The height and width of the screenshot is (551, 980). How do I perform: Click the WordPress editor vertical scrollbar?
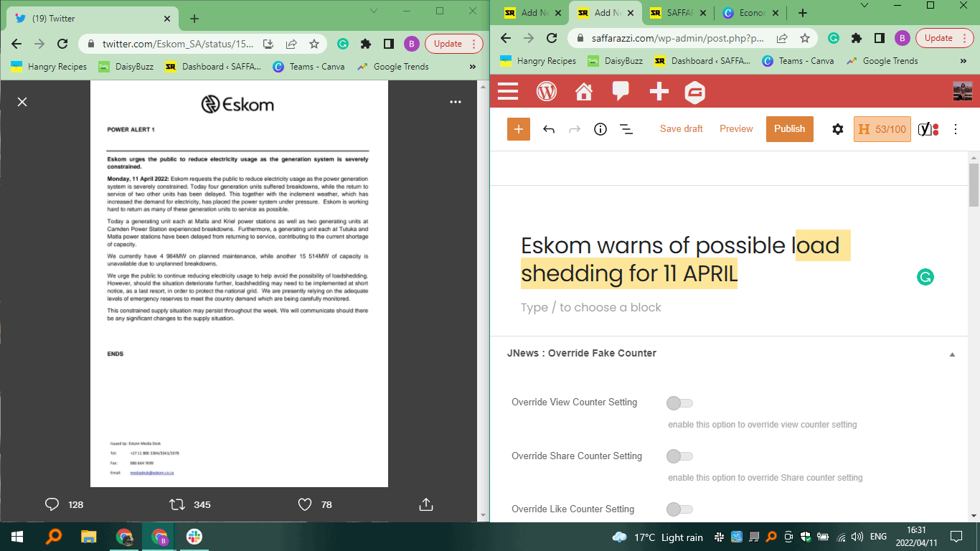pos(974,185)
